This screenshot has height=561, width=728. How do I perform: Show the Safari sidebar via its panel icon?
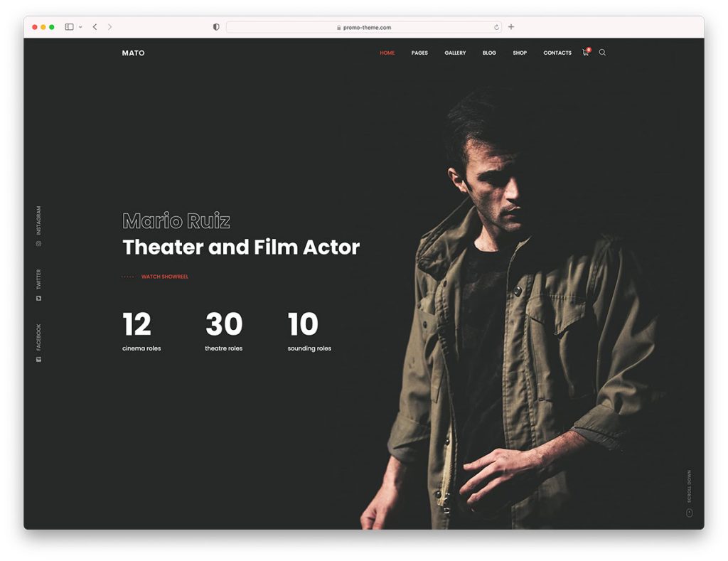68,26
